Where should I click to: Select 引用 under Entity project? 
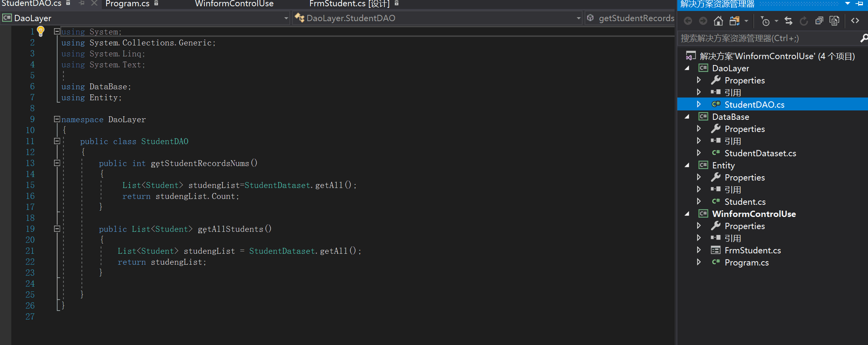[733, 190]
